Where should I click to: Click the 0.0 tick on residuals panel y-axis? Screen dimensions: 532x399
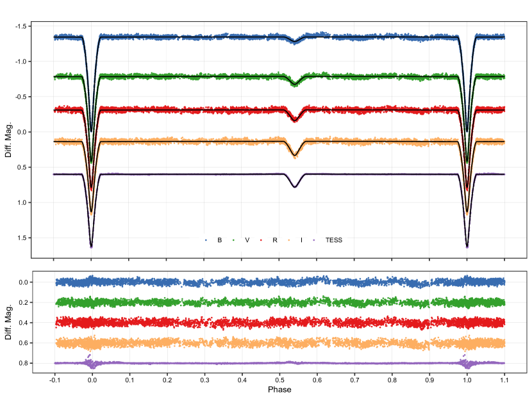point(24,282)
